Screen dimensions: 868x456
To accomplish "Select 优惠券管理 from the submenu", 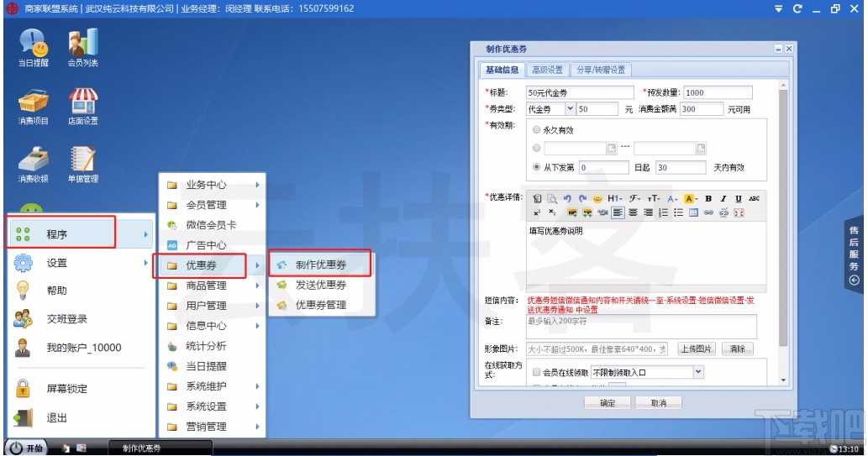I will (321, 305).
